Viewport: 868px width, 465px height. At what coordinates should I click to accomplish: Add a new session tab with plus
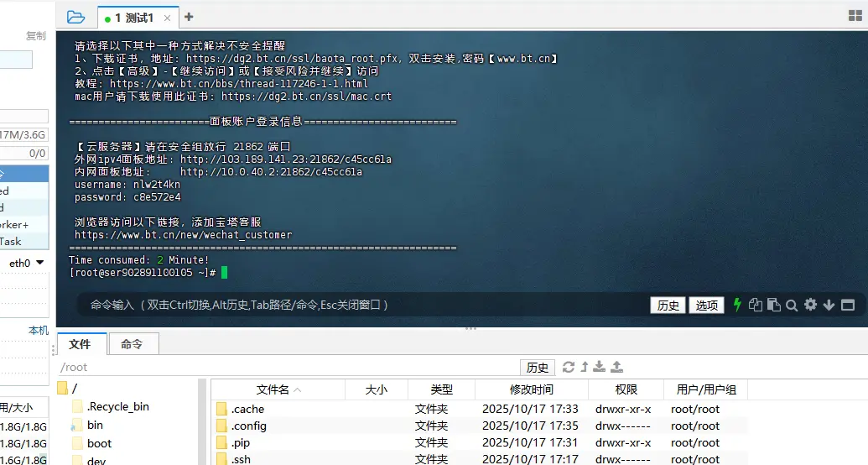point(189,17)
